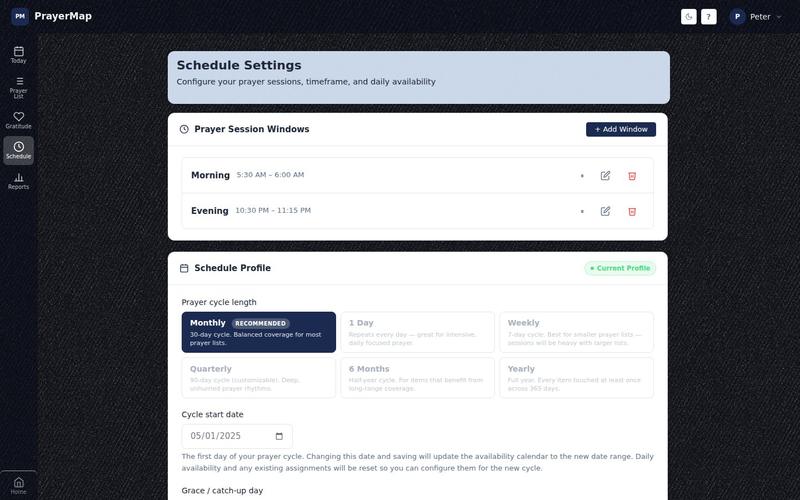
Task: Open the Today sidebar icon
Action: tap(18, 55)
